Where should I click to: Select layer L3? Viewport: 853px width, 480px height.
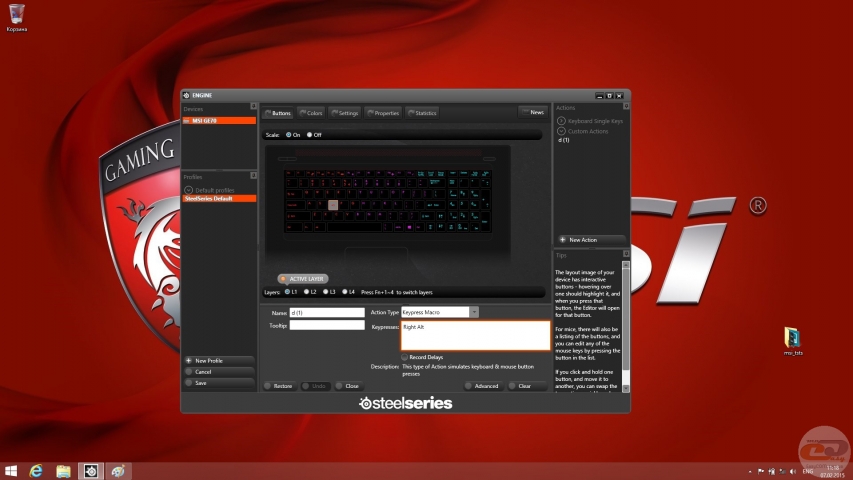326,292
